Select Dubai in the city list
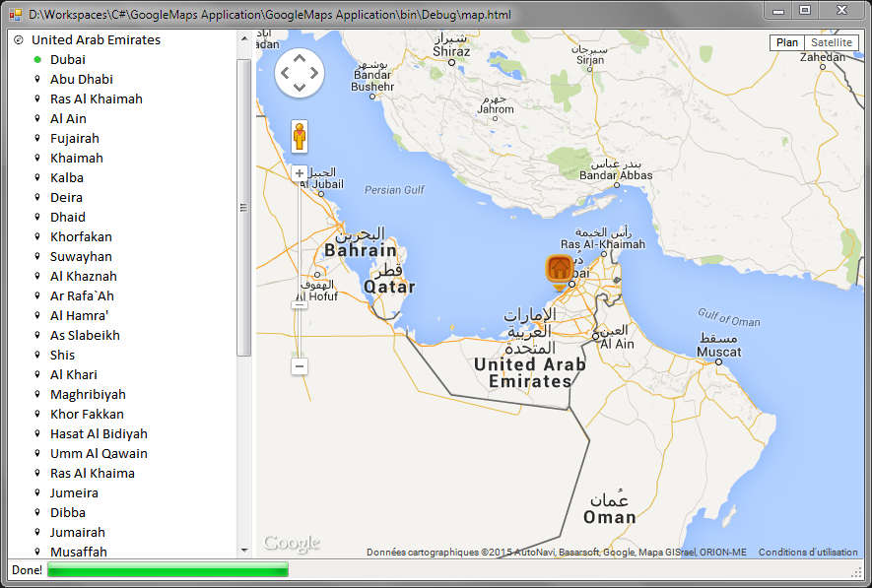The image size is (872, 588). 68,59
